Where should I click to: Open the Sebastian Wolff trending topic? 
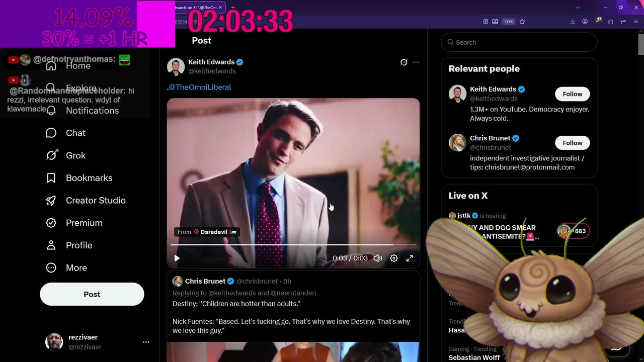tap(474, 358)
